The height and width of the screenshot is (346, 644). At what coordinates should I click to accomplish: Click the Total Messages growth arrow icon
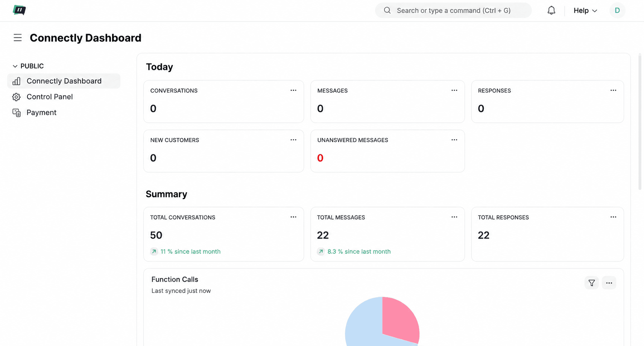tap(321, 251)
